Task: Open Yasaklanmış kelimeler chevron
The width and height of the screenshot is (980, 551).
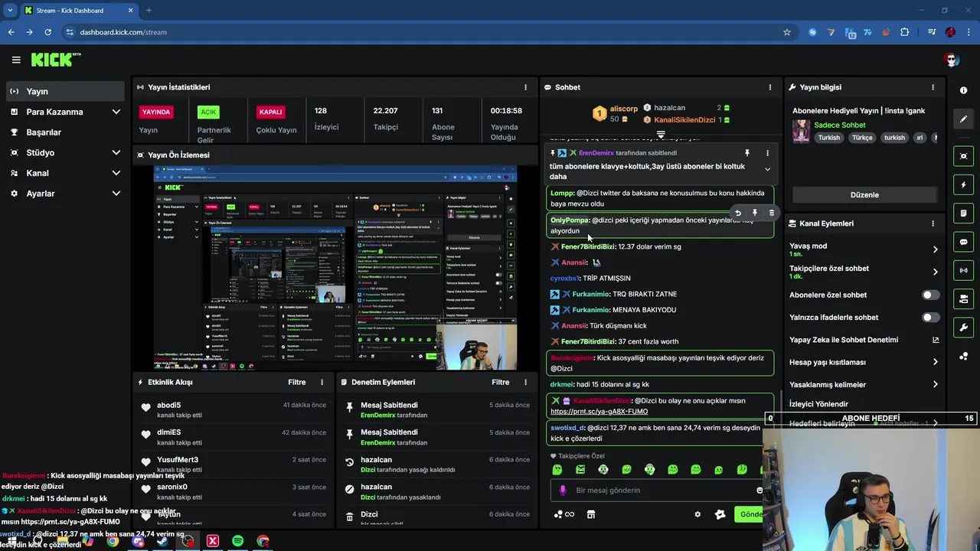Action: [x=935, y=384]
